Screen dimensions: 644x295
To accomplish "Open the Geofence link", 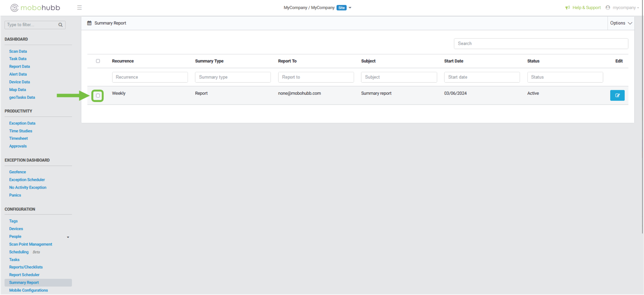I will coord(17,172).
